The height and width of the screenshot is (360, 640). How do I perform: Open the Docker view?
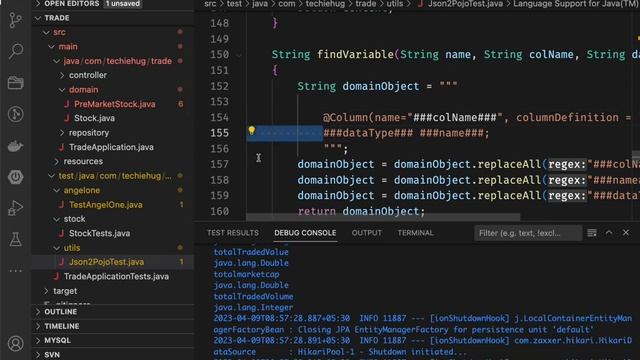click(x=16, y=146)
